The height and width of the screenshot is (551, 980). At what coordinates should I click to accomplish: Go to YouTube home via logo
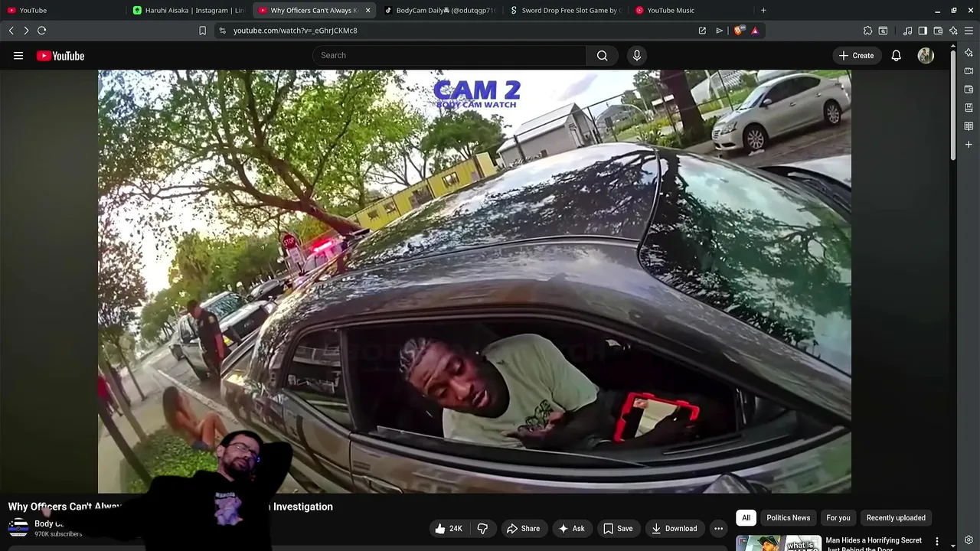click(x=60, y=55)
